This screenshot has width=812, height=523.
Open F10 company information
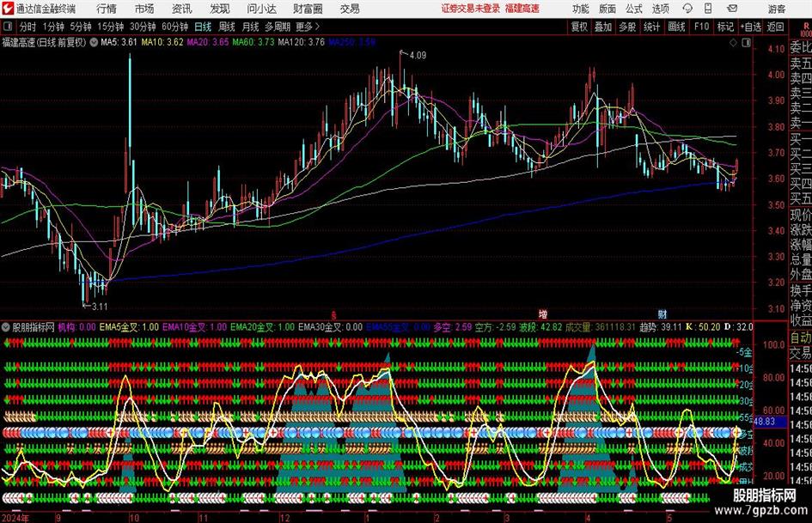(701, 27)
